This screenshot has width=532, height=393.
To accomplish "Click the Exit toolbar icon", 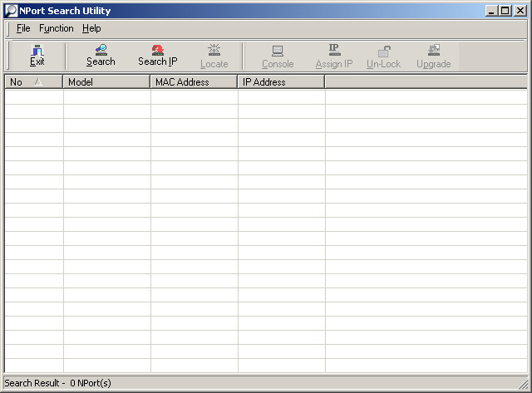I will (37, 56).
